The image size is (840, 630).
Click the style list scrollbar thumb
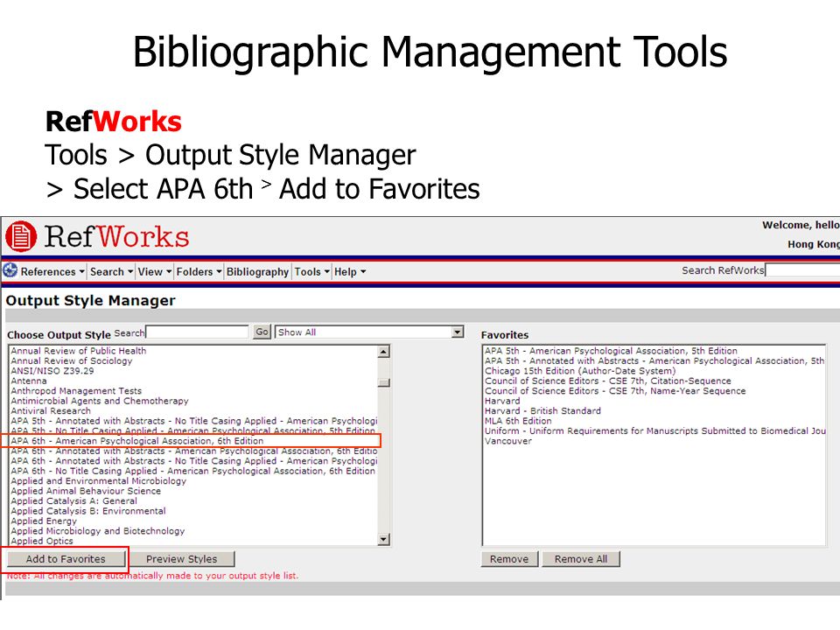click(383, 382)
